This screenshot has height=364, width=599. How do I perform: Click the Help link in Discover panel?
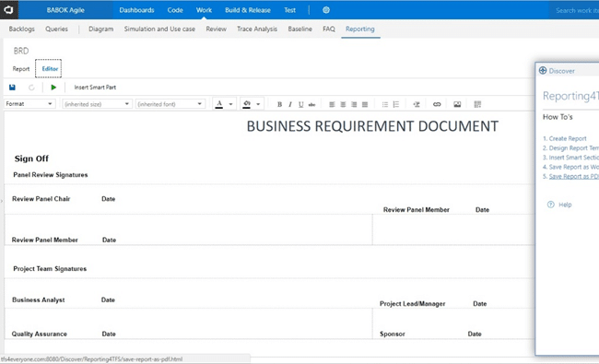(x=565, y=205)
